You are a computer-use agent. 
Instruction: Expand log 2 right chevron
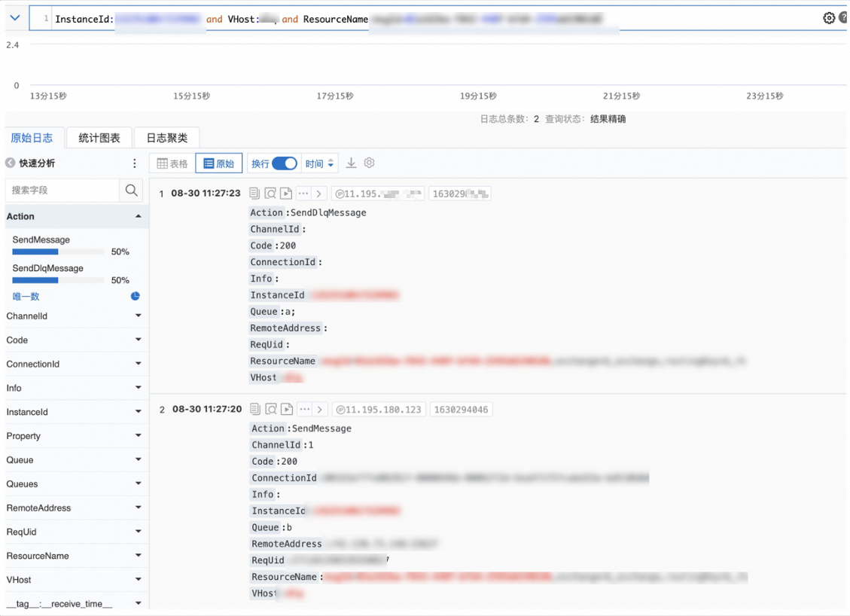coord(320,409)
